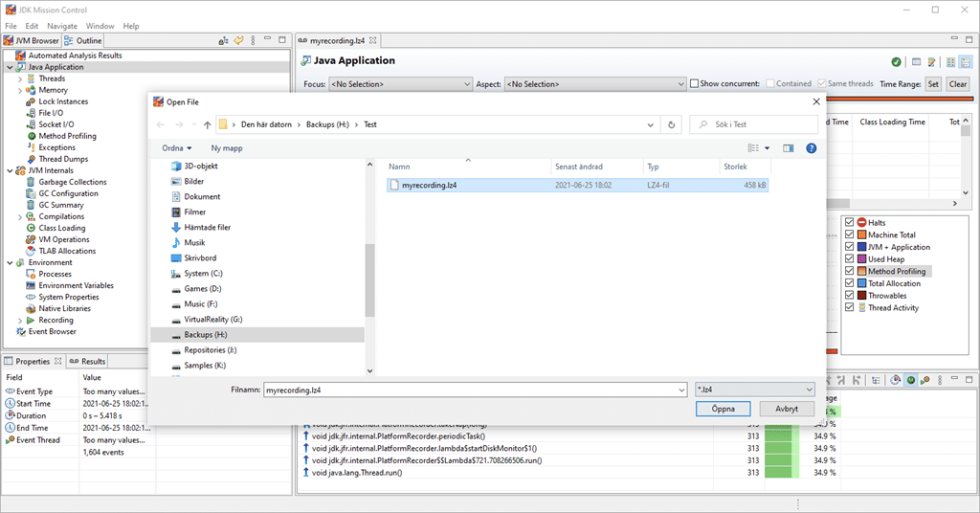Viewport: 980px width, 513px height.
Task: Refresh folder in Open File dialog
Action: pos(671,124)
